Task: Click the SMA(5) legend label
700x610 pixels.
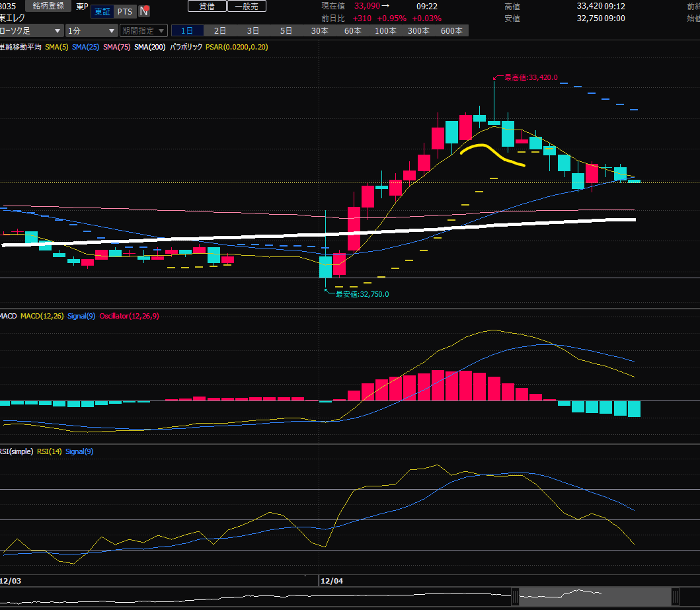Action: point(57,47)
